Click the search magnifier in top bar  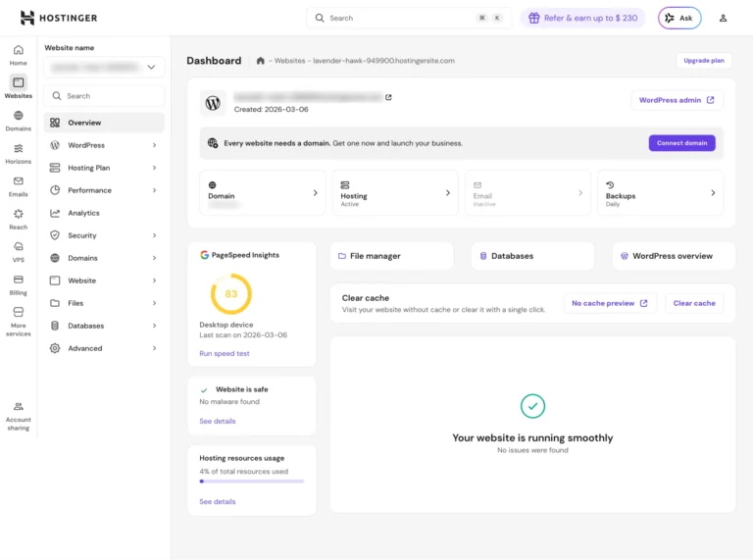point(320,18)
